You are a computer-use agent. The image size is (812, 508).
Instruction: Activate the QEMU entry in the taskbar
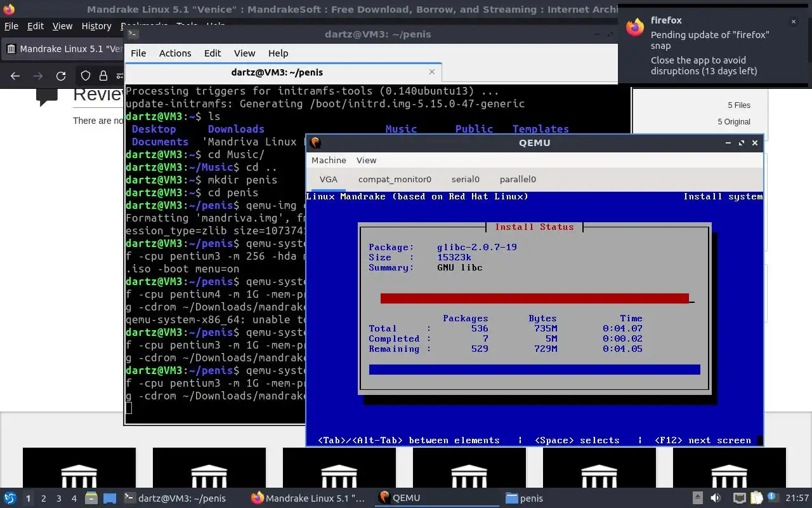pyautogui.click(x=436, y=498)
